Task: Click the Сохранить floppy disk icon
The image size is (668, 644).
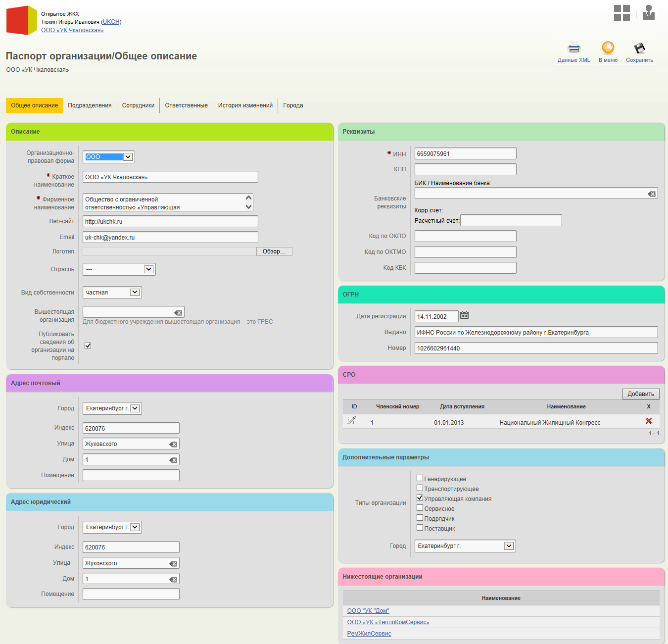Action: [x=639, y=48]
